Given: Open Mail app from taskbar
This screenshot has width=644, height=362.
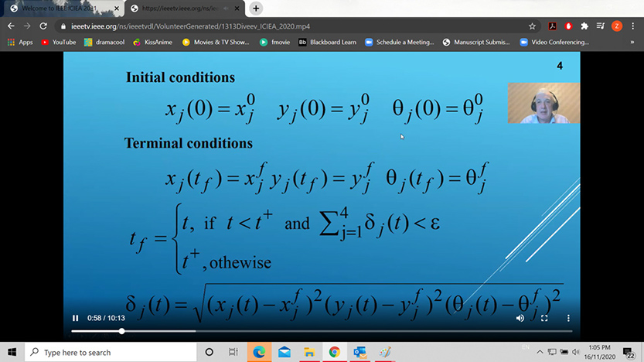Looking at the screenshot, I should click(x=285, y=352).
